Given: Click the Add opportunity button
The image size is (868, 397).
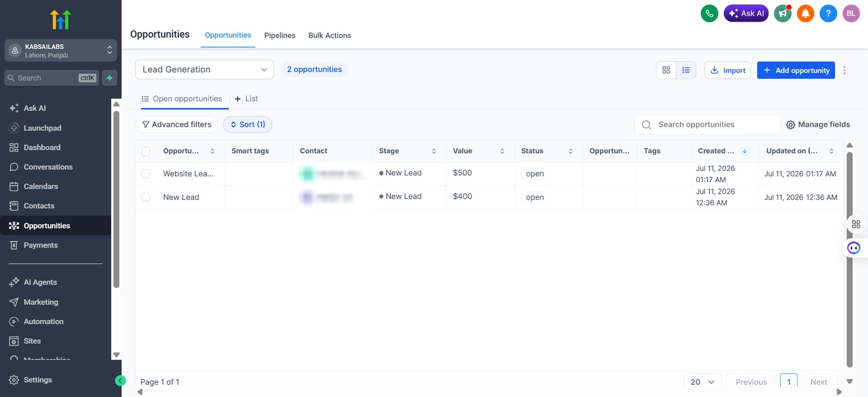Looking at the screenshot, I should coord(796,70).
